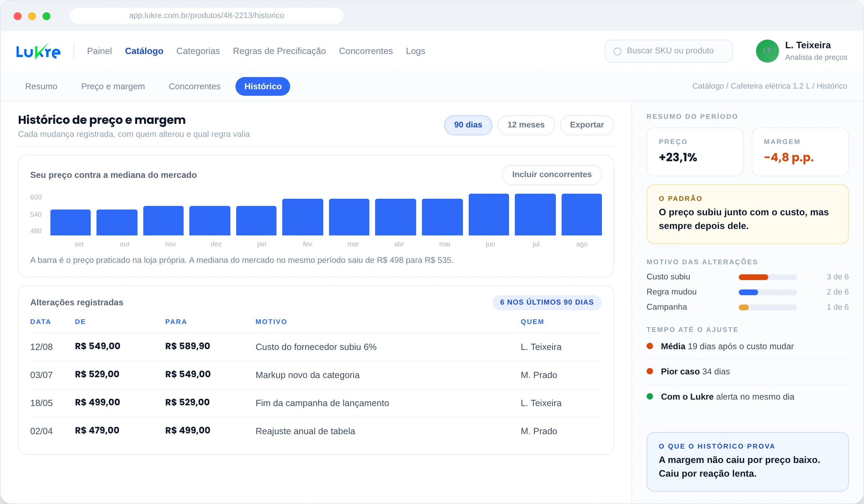Switch to the Preço e margem tab
Screen dimensions: 864x504
[113, 86]
